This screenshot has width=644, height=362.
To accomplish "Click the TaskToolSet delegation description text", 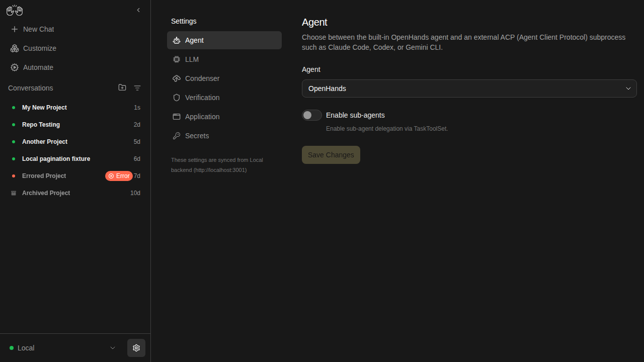I will point(387,129).
